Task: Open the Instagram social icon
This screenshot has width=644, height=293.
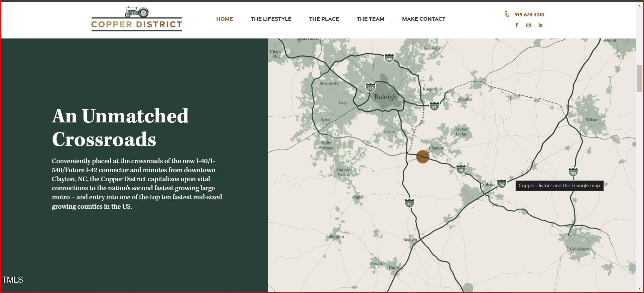Action: [528, 25]
